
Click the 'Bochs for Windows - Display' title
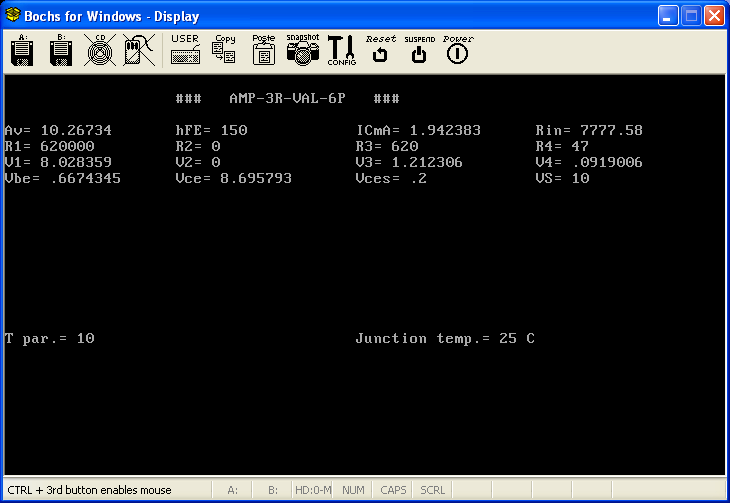112,16
